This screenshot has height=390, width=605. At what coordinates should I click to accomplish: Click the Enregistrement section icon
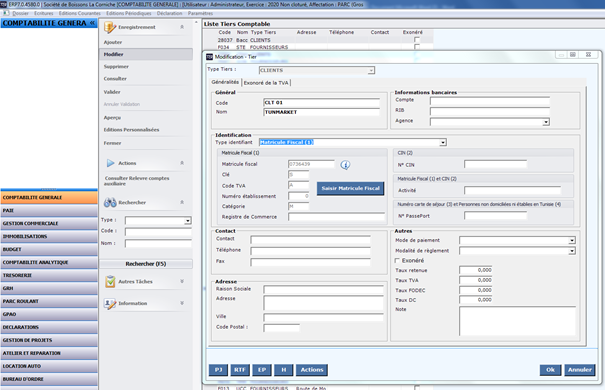[x=110, y=27]
